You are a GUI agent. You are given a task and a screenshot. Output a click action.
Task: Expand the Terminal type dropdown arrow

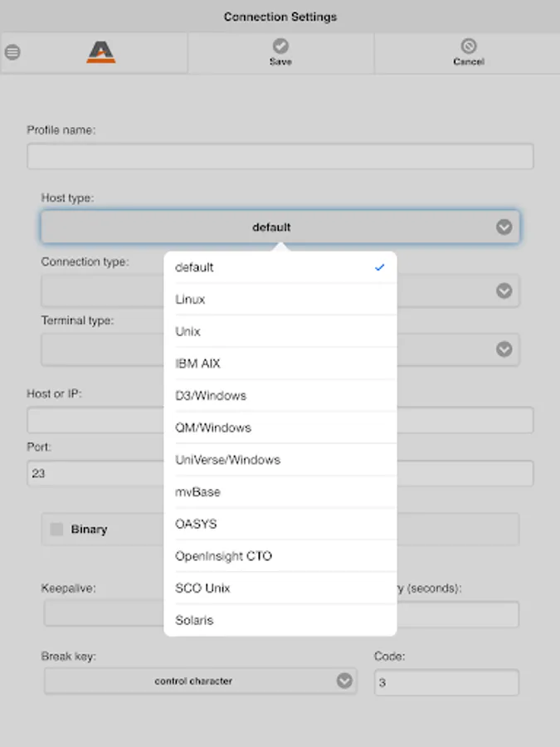(x=504, y=349)
